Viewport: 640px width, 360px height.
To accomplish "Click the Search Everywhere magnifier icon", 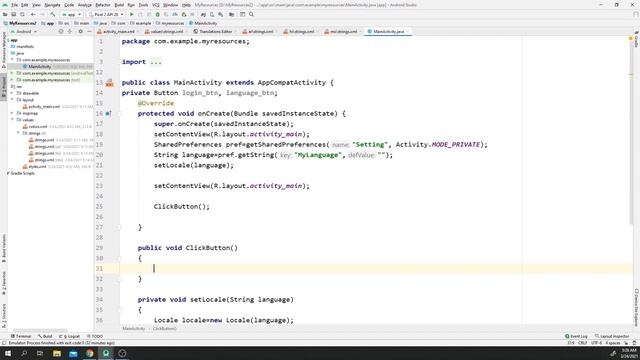I will (x=251, y=14).
